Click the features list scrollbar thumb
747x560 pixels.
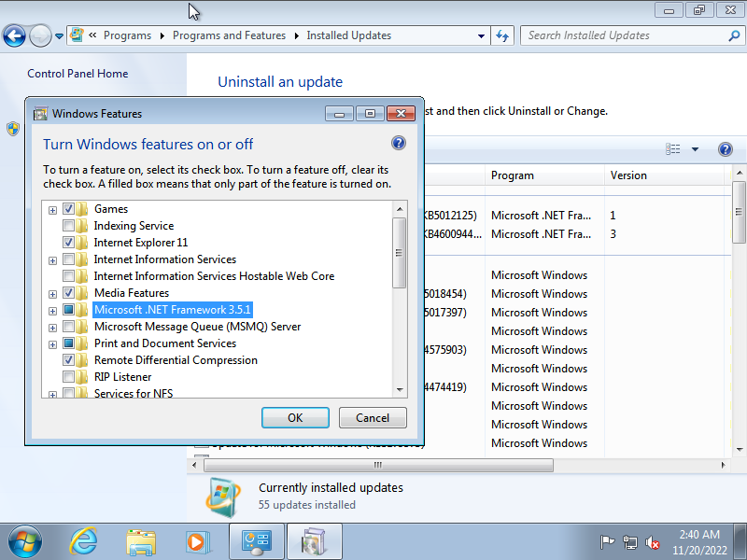click(400, 253)
